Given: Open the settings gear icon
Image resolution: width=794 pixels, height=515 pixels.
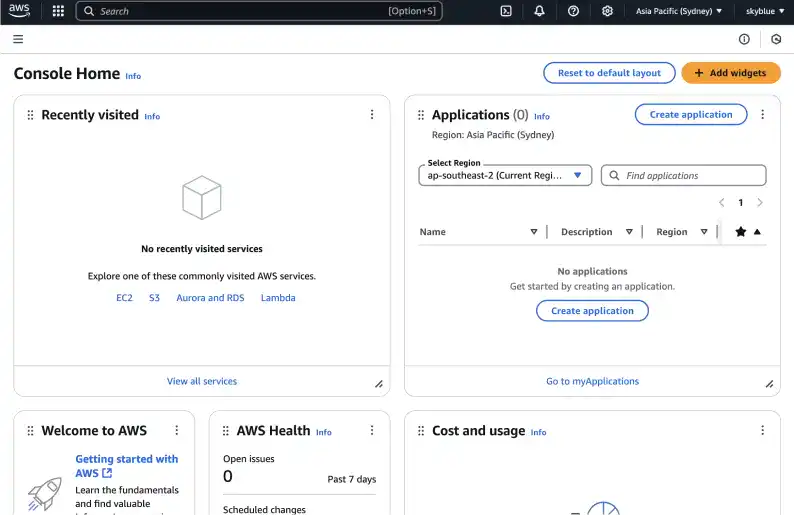Looking at the screenshot, I should 607,11.
